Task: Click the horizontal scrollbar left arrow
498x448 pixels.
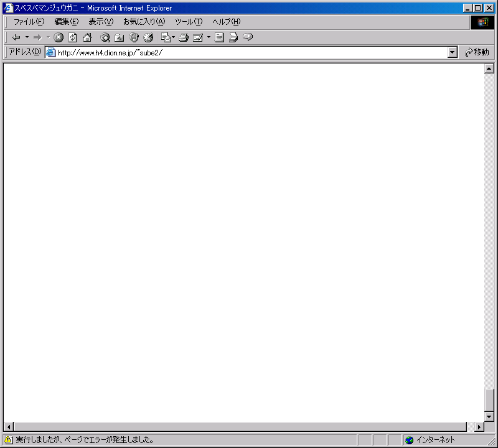Action: [9, 427]
